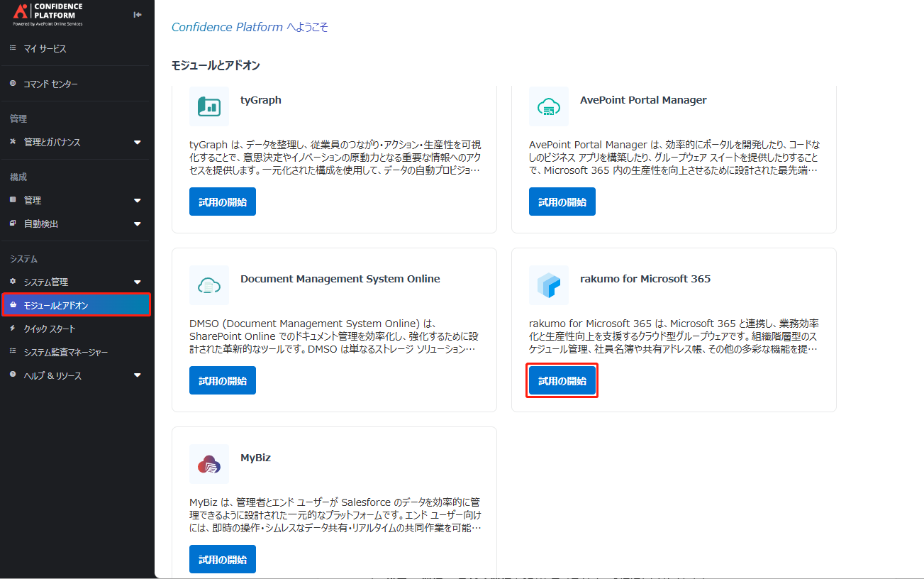
Task: Open クイック スタート menu item
Action: (x=77, y=329)
